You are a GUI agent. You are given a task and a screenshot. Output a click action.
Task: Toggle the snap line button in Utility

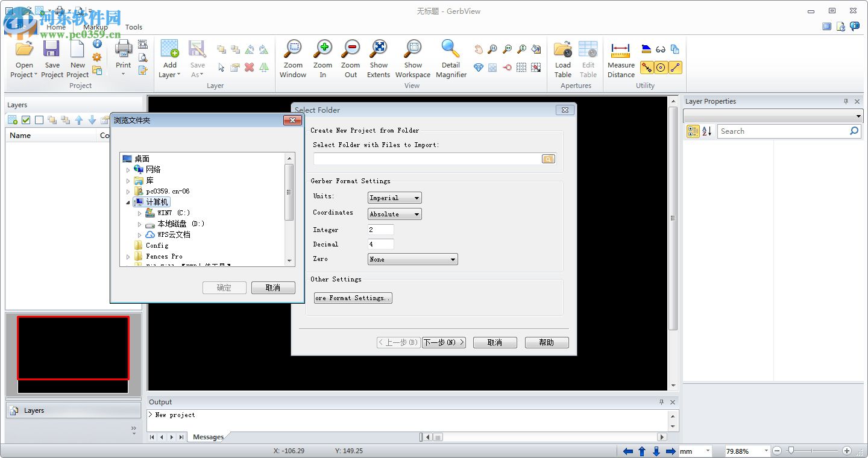click(x=675, y=67)
